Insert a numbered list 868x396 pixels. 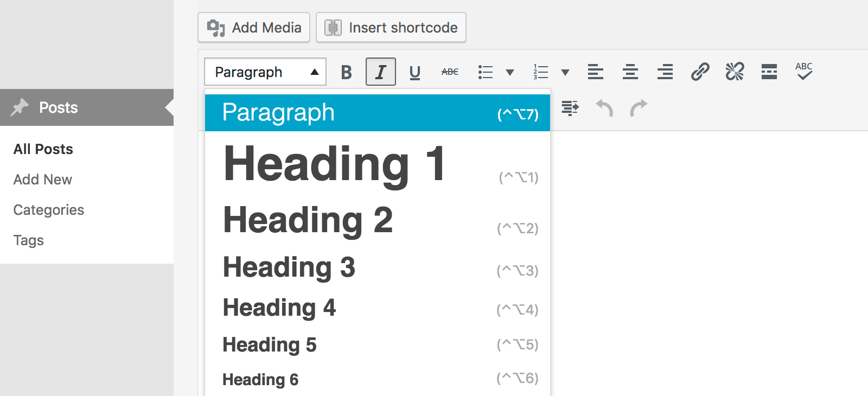click(x=541, y=72)
